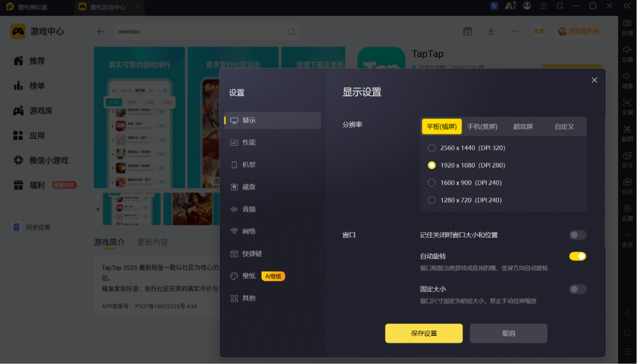This screenshot has height=364, width=637.
Task: Click the search magnifier icon
Action: 292,32
